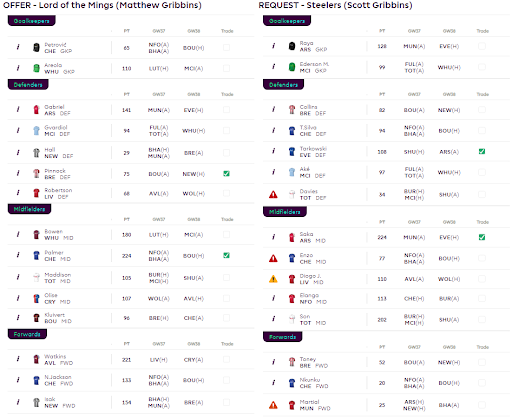Click yellow warning icon beside Diogo J.

coord(273,279)
